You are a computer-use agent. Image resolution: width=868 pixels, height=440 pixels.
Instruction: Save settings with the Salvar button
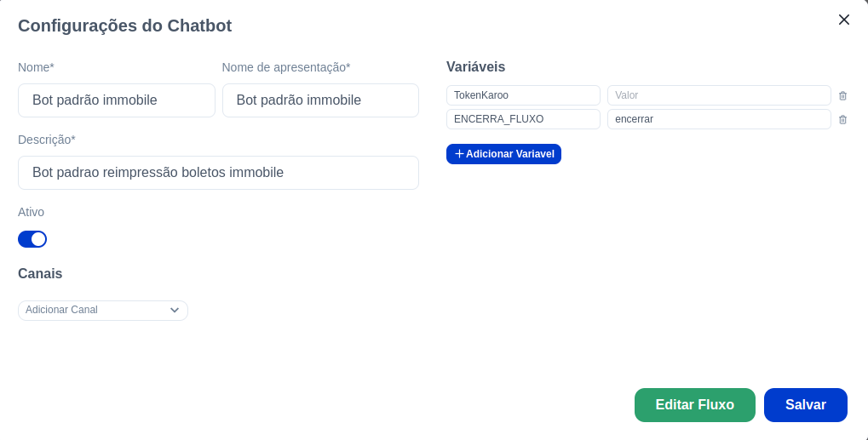coord(806,404)
